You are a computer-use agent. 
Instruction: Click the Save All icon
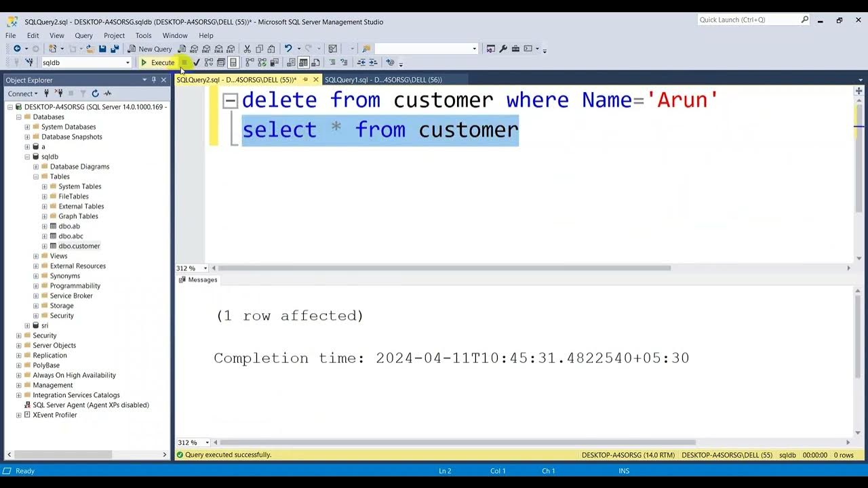[115, 49]
